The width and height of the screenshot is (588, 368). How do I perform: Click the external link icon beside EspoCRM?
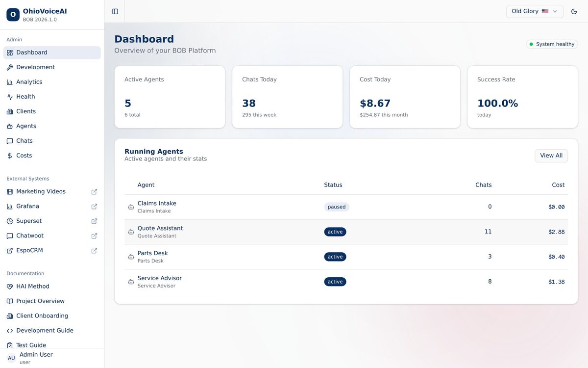point(94,251)
